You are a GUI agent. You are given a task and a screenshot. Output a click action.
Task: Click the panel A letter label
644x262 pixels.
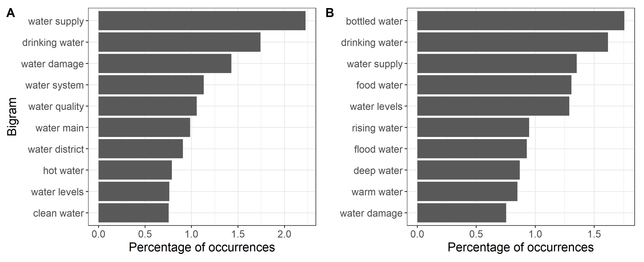tap(10, 13)
